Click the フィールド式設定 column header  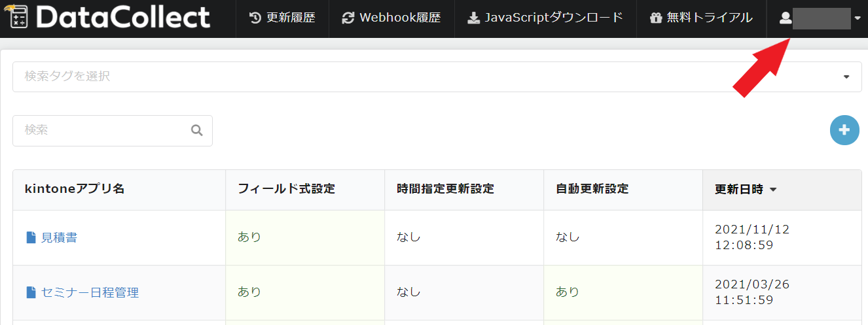286,190
